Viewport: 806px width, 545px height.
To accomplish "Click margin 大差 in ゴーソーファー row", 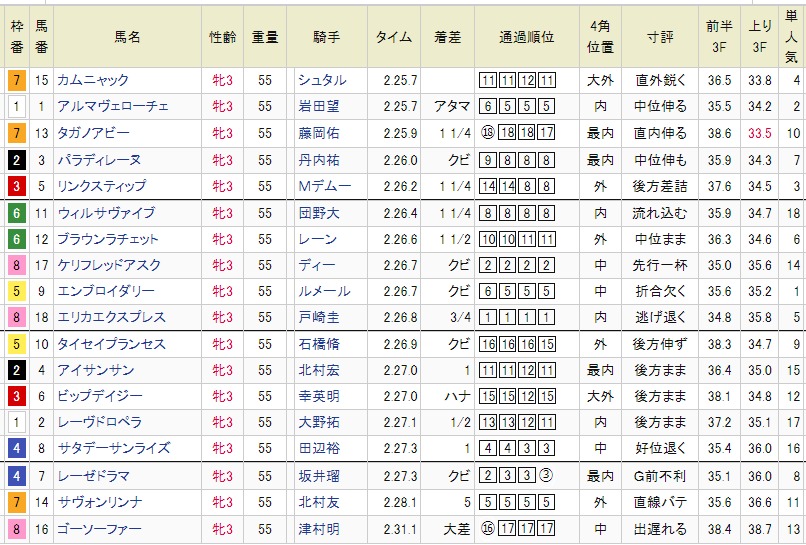I will pyautogui.click(x=457, y=529).
